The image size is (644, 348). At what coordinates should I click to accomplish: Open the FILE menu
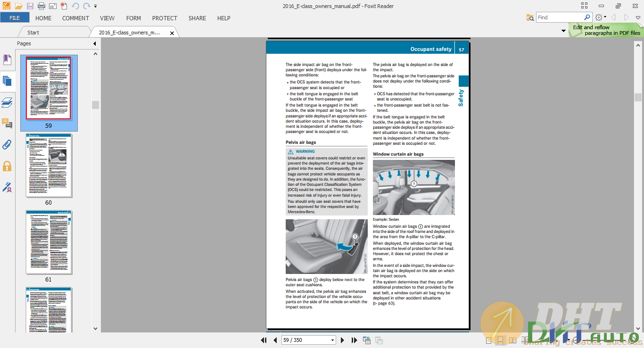(x=15, y=18)
